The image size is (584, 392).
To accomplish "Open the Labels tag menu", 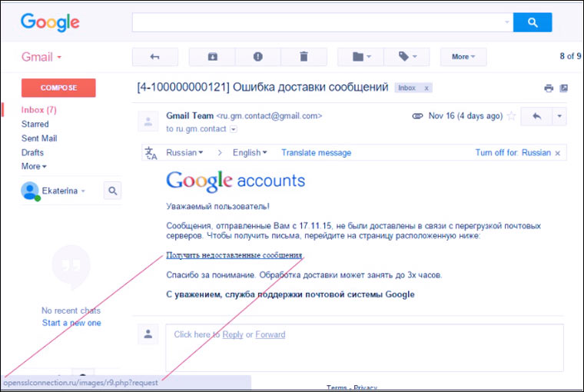I will (406, 57).
